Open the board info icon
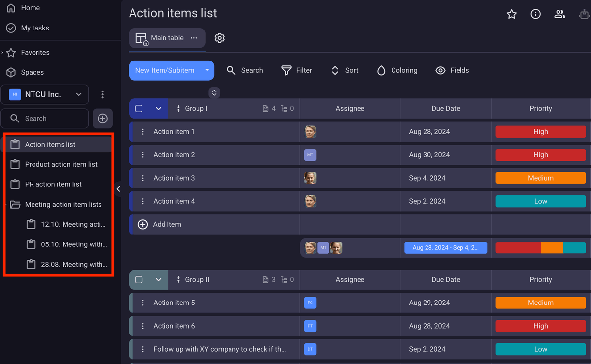591x364 pixels. click(535, 14)
